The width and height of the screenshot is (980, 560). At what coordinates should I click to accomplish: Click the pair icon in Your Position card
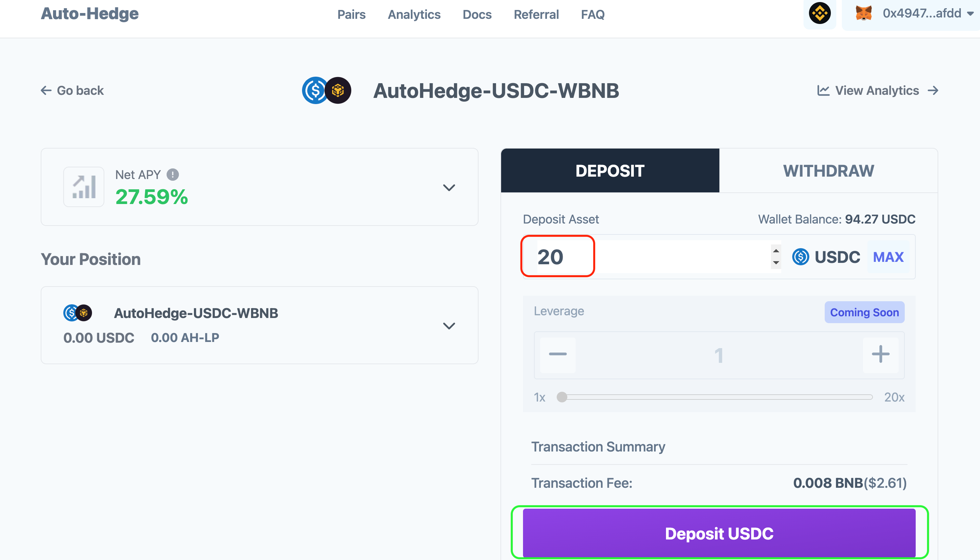[78, 313]
